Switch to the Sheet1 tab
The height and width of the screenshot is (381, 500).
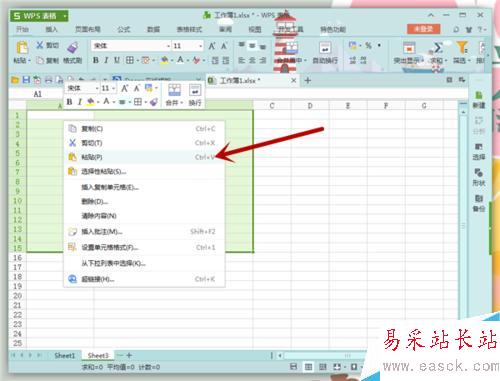[65, 355]
